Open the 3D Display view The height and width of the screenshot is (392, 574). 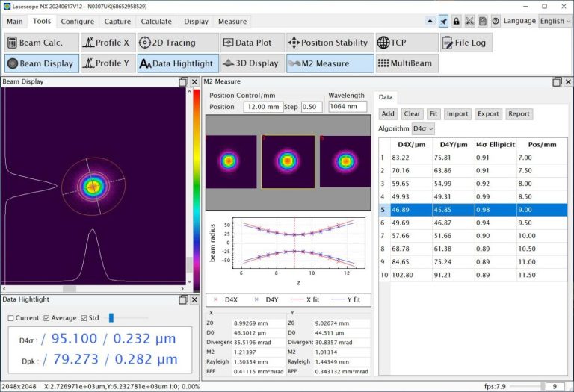click(x=250, y=63)
